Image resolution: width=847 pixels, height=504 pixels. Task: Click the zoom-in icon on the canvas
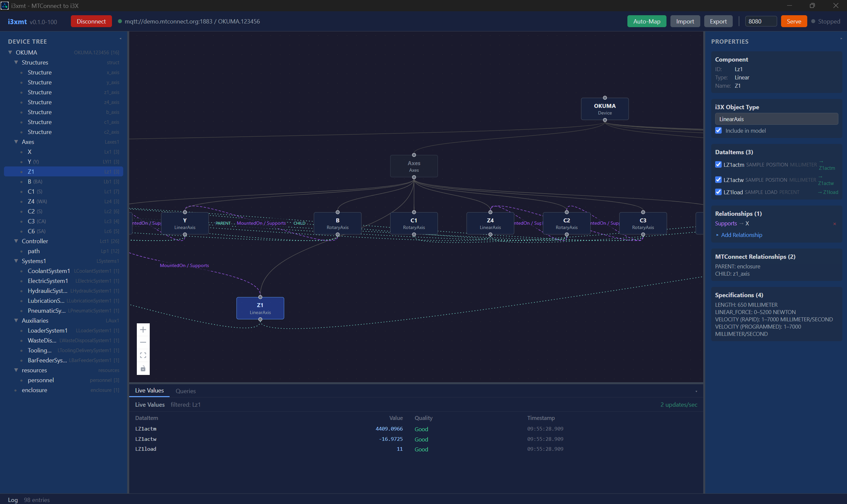click(x=143, y=329)
